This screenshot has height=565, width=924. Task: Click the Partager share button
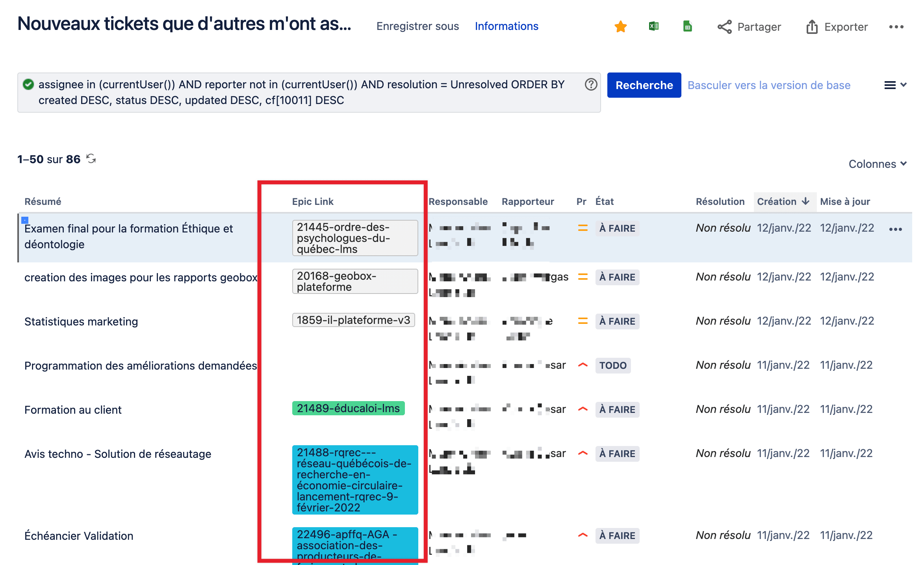(749, 27)
